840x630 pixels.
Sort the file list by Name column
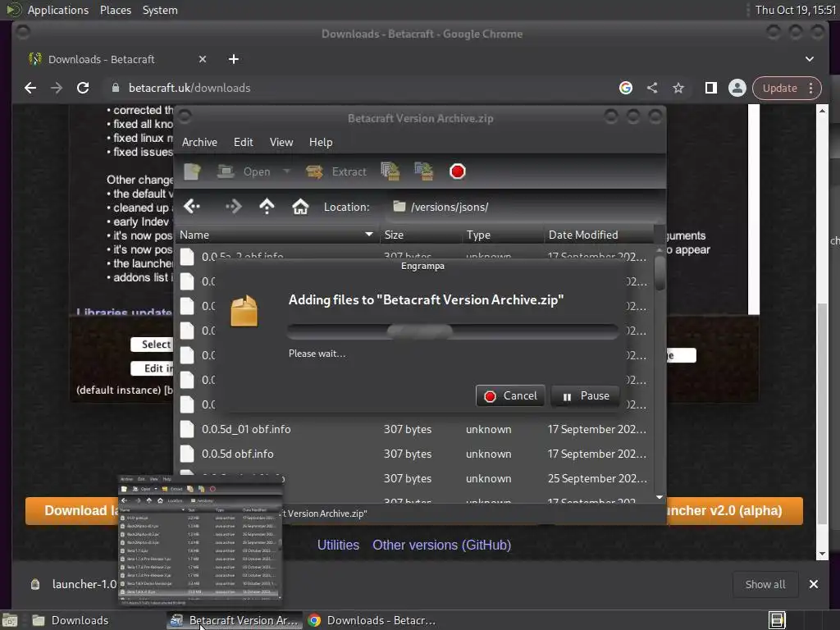276,235
